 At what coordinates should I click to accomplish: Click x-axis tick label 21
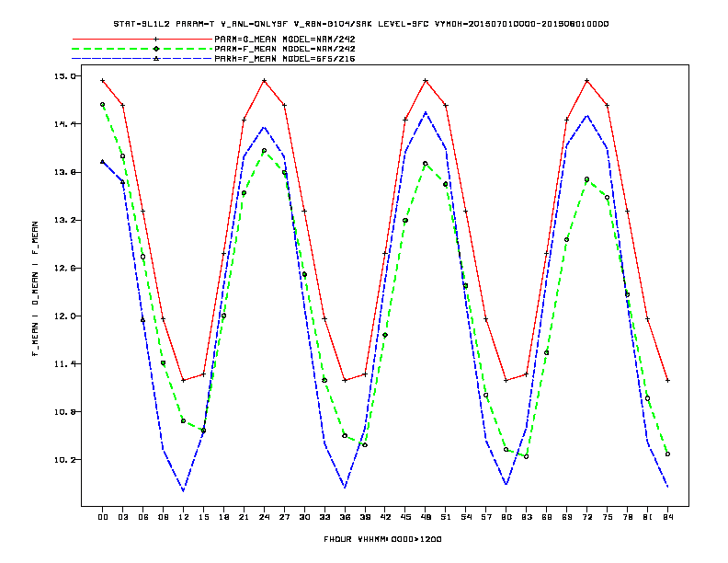(x=244, y=517)
